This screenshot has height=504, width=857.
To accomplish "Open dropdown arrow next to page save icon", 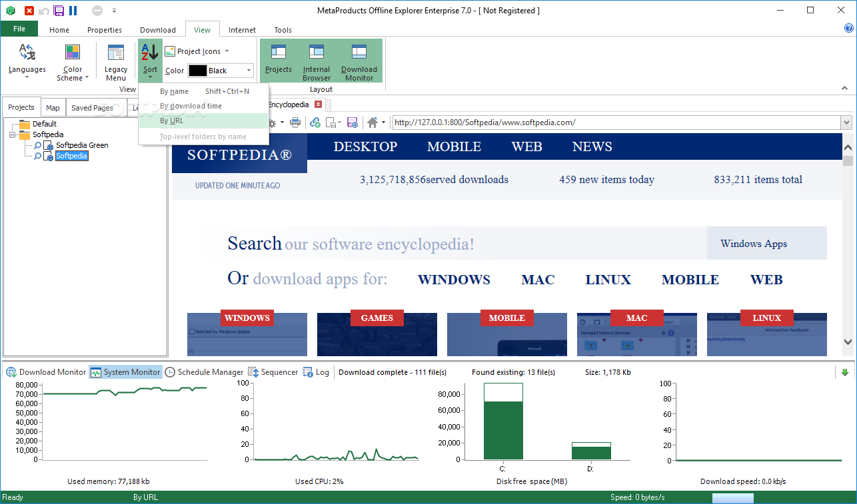I will click(339, 123).
